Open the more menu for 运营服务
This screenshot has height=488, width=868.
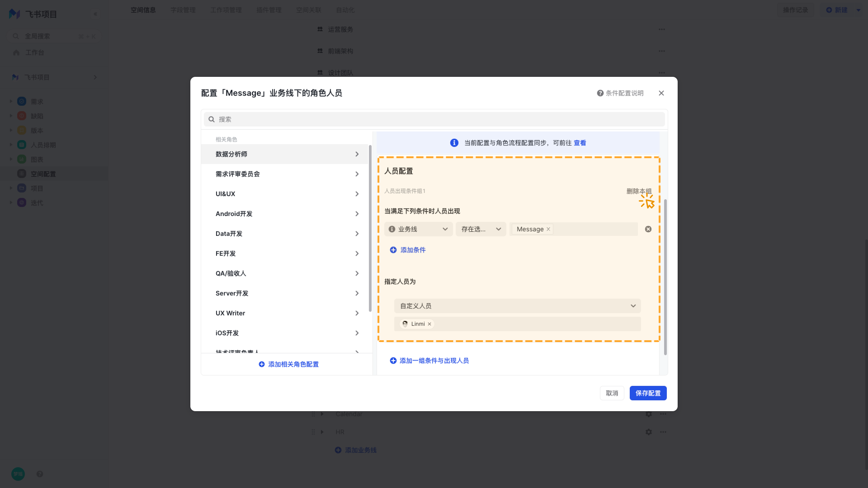point(662,29)
